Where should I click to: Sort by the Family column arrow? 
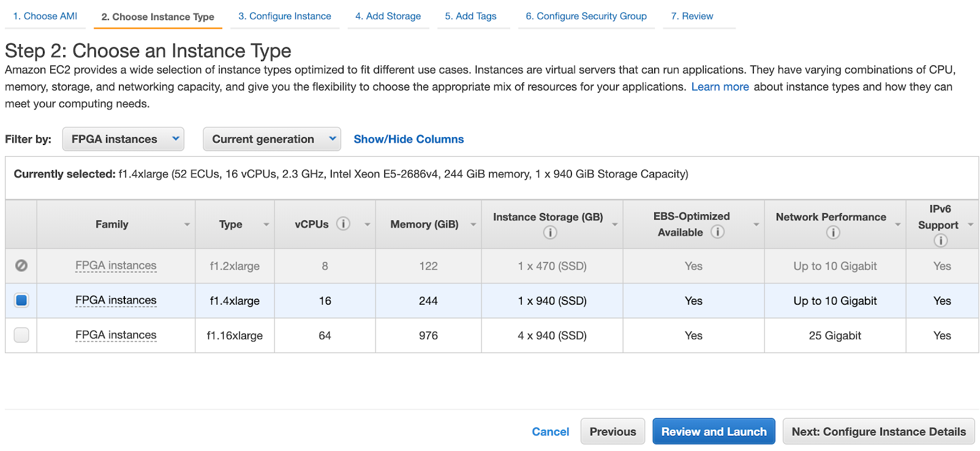coord(187,225)
